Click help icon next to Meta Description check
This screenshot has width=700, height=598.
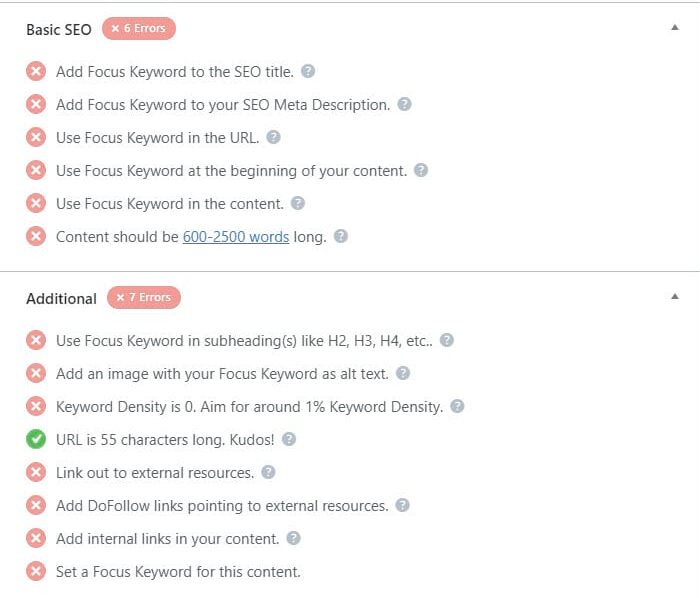pos(404,104)
